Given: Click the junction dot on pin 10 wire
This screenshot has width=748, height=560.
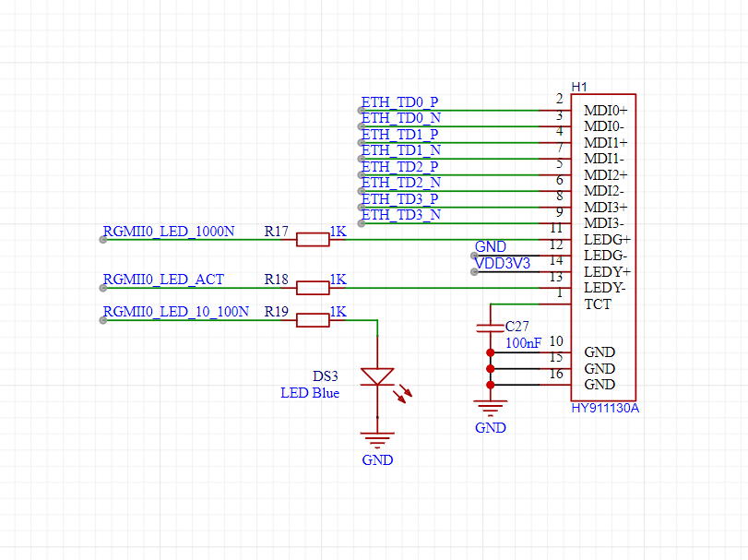Looking at the screenshot, I should click(x=491, y=352).
